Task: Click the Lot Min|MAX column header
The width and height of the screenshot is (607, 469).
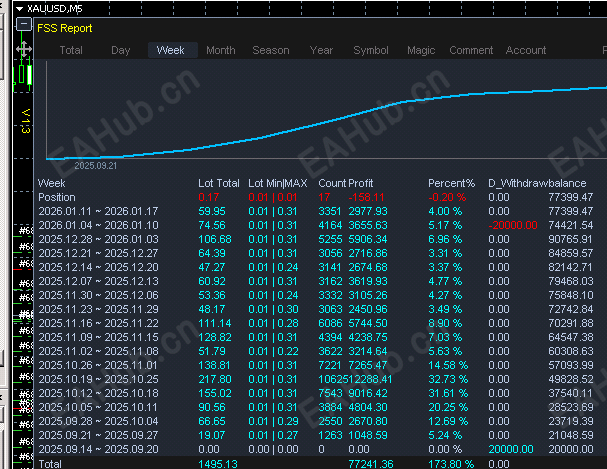Action: tap(278, 183)
